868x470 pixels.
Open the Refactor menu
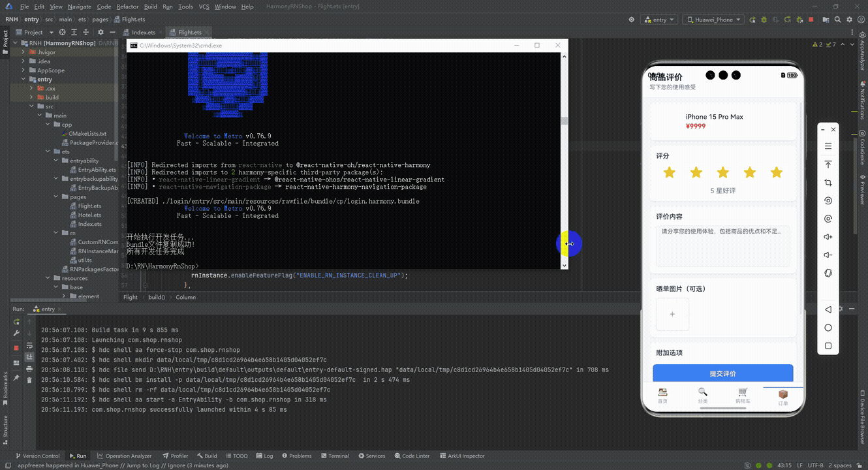tap(127, 7)
